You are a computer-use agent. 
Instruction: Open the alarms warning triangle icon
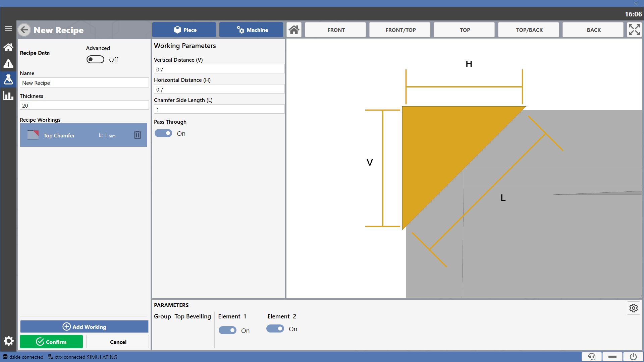coord(8,63)
